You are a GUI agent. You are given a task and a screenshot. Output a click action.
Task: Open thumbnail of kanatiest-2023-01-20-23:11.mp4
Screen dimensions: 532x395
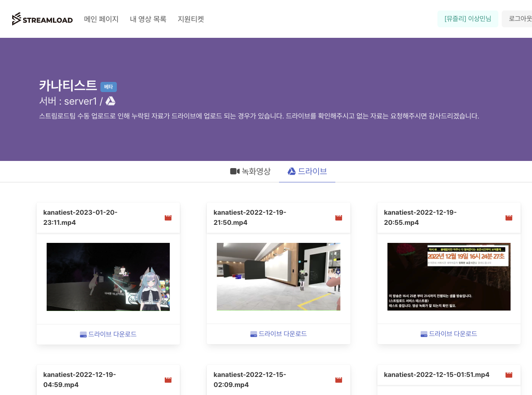pos(108,277)
